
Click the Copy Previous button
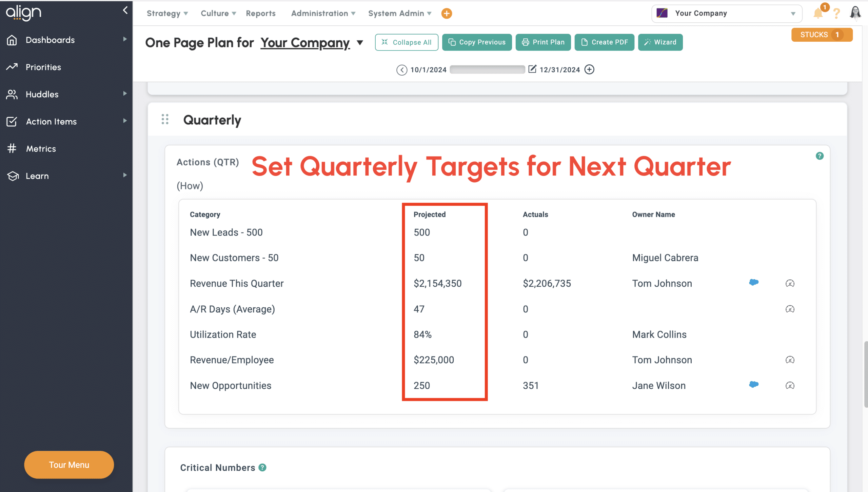tap(477, 42)
